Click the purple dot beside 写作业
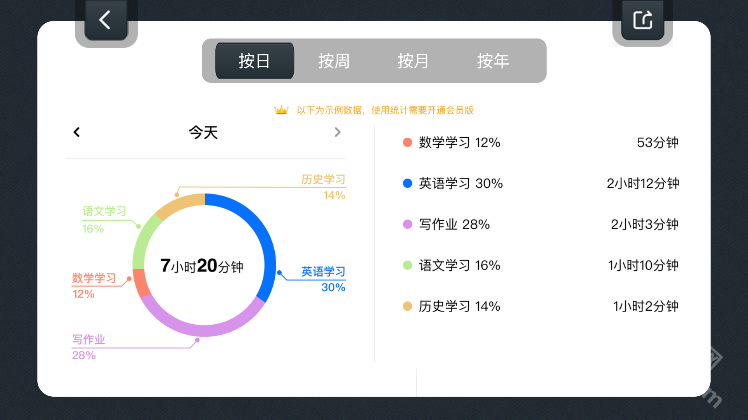The width and height of the screenshot is (748, 420). click(407, 224)
